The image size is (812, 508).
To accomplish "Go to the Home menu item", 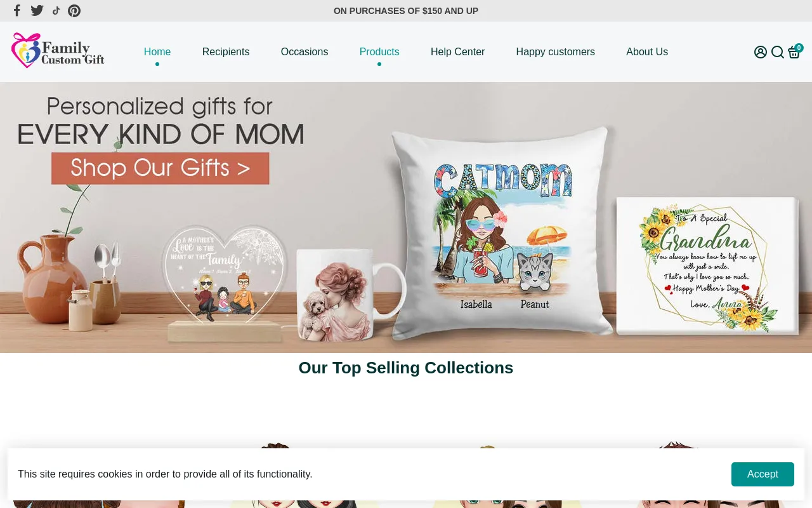I will coord(157,52).
